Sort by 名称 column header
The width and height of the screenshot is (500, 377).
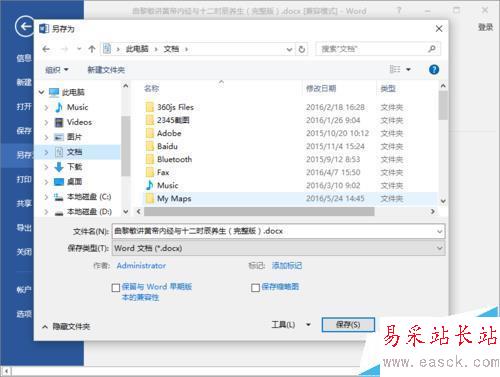tap(152, 88)
